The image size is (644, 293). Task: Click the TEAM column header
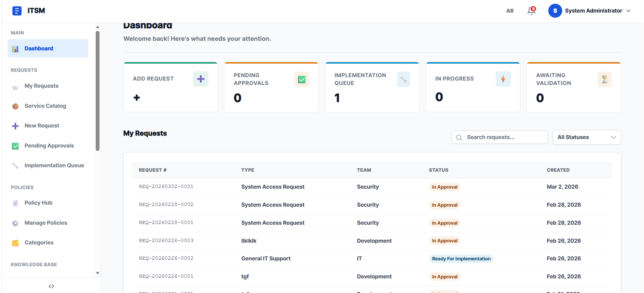click(x=364, y=170)
